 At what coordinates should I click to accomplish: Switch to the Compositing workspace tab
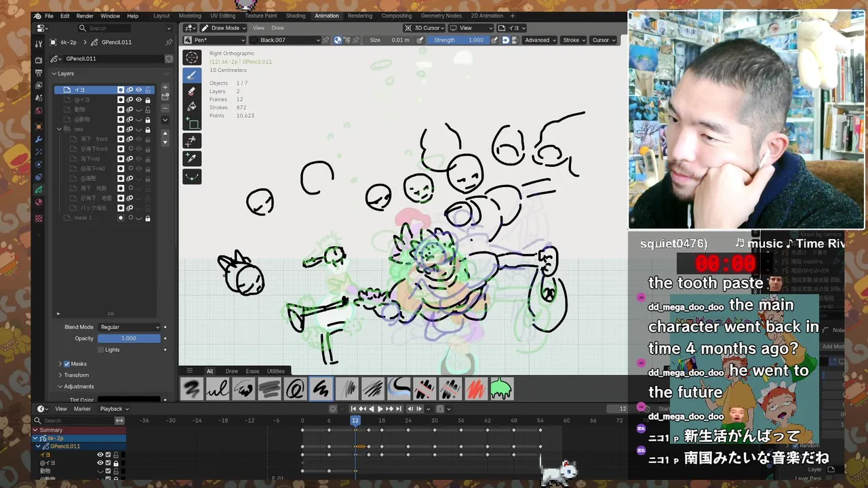coord(397,16)
